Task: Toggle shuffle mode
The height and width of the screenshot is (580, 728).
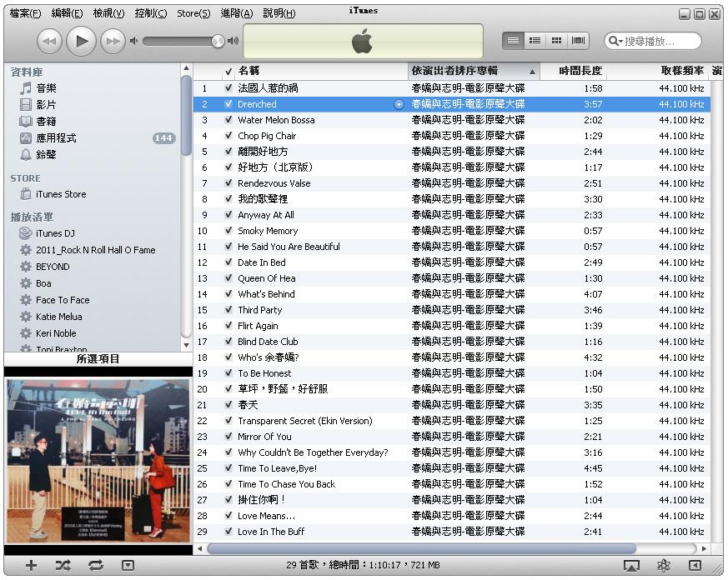Action: click(63, 565)
